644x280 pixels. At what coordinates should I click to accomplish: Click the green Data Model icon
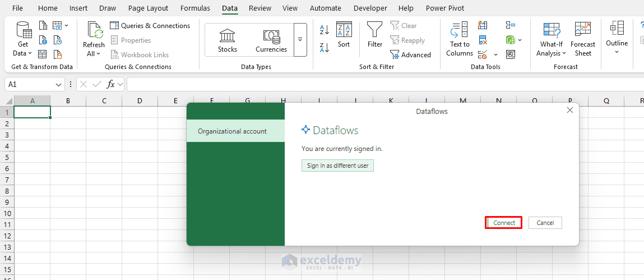511,40
